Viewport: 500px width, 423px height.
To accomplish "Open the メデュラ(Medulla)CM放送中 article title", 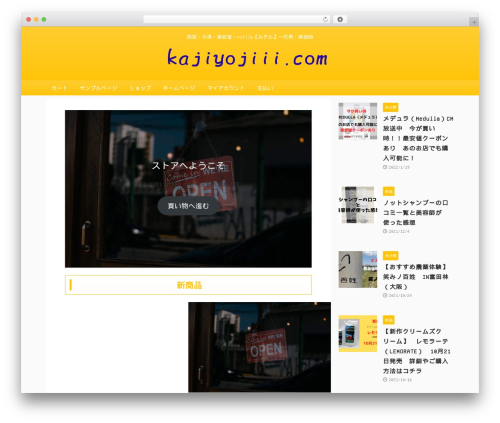I will click(x=418, y=138).
